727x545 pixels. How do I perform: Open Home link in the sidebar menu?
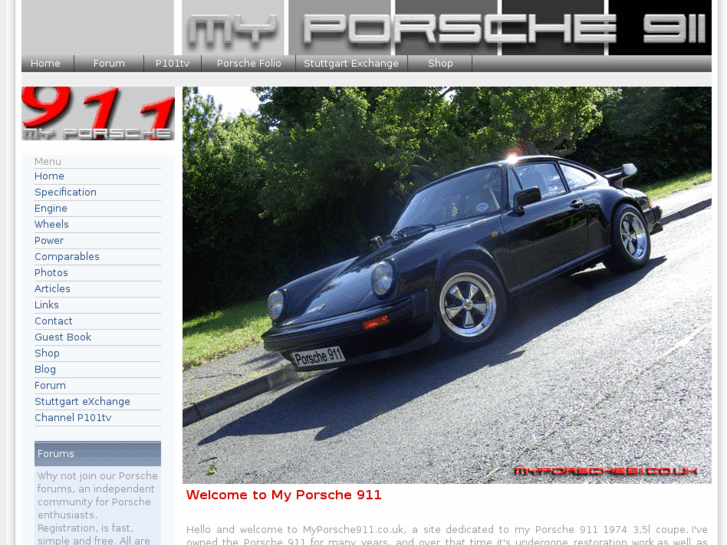click(49, 176)
